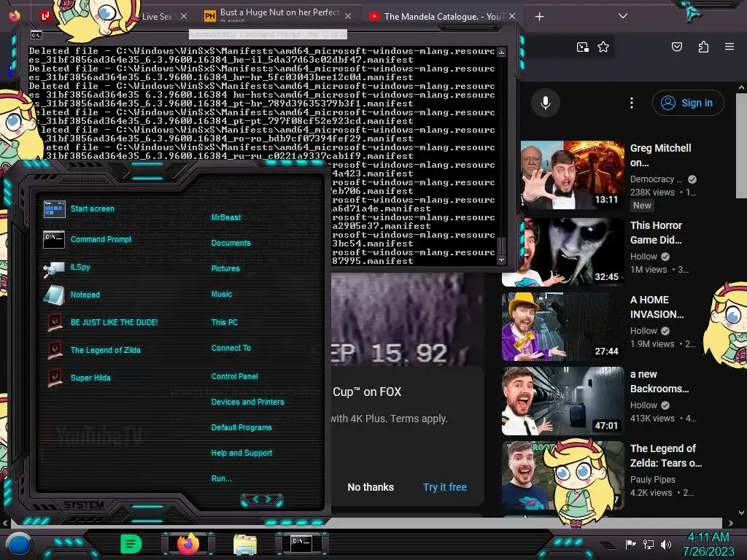Open Command Prompt window system icon
This screenshot has width=747, height=560.
pyautogui.click(x=36, y=35)
